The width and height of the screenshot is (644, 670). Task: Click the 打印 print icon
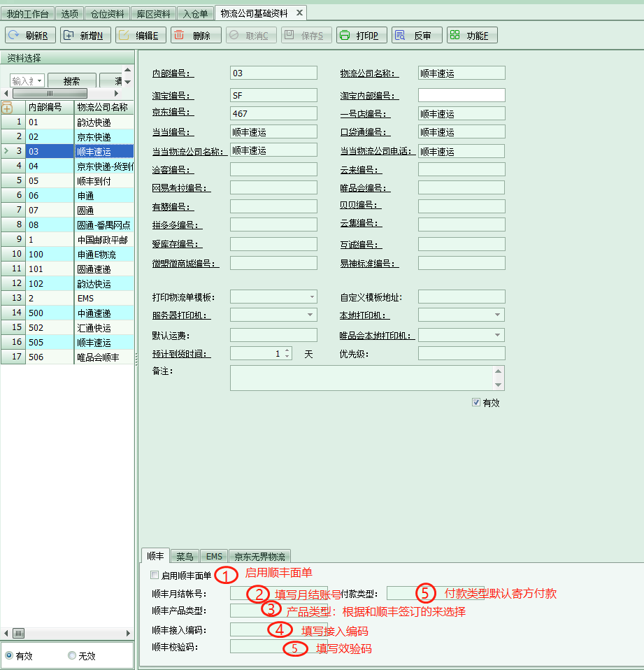346,35
